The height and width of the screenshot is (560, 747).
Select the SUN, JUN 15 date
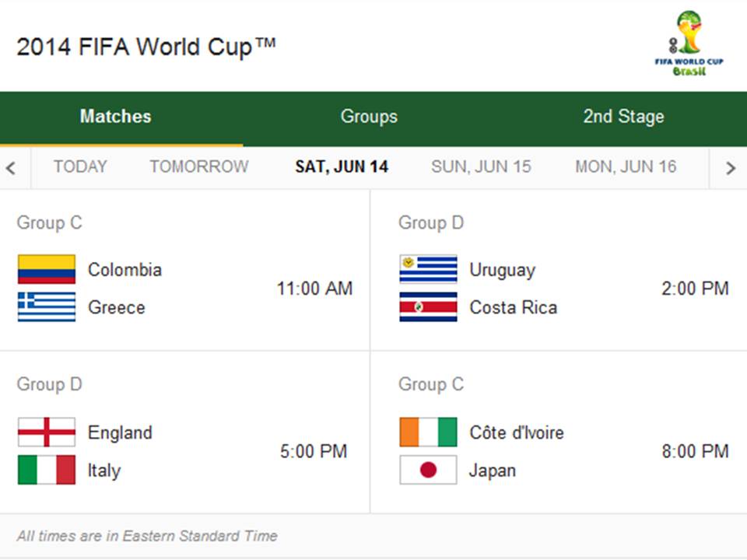(481, 166)
